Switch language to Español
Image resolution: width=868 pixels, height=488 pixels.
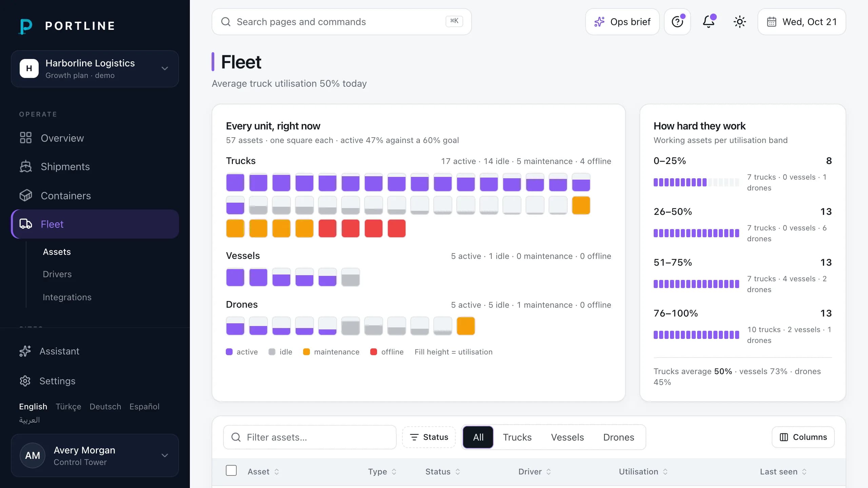[144, 406]
